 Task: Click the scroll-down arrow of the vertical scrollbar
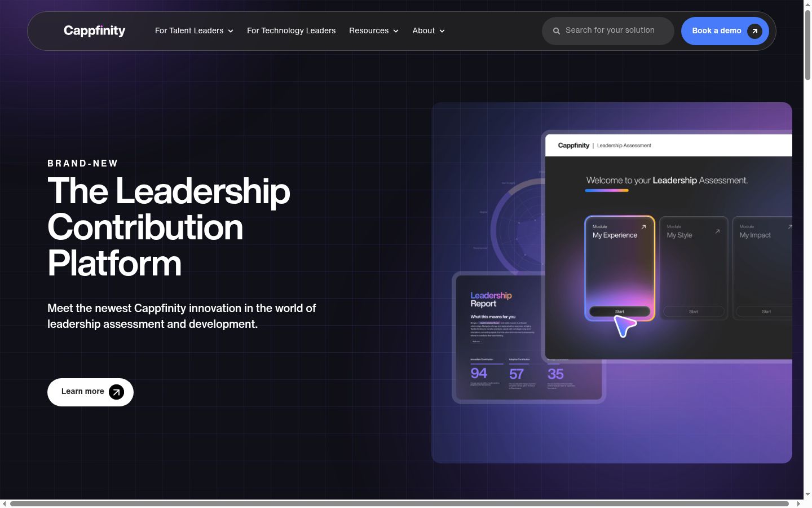coord(807,494)
